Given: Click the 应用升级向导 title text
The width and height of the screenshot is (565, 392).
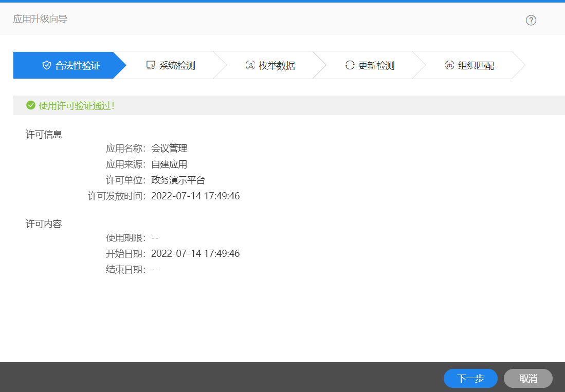Looking at the screenshot, I should point(40,20).
